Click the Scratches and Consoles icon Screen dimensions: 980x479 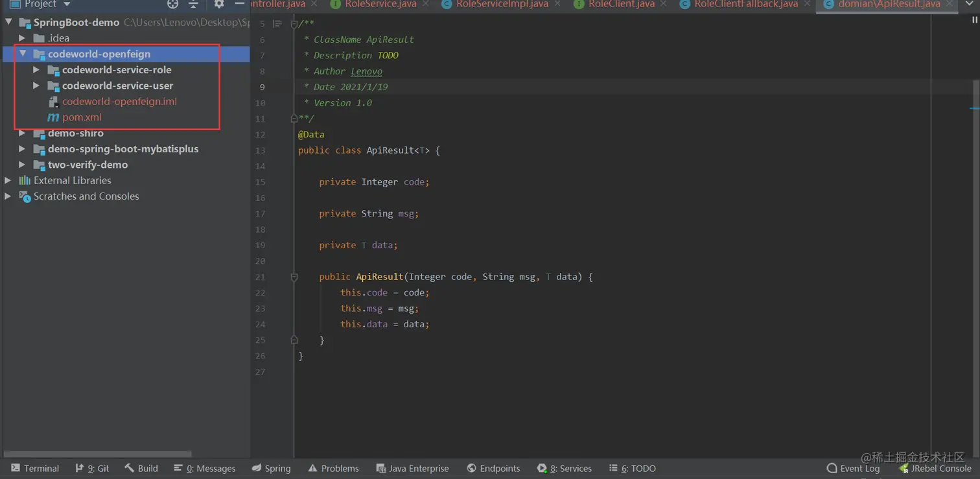[25, 196]
